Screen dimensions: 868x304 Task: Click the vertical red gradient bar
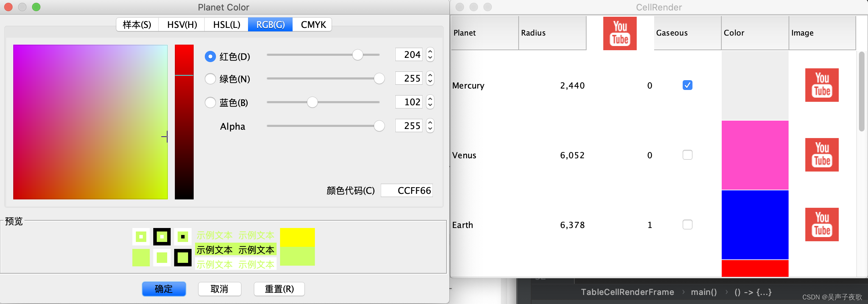pyautogui.click(x=184, y=122)
